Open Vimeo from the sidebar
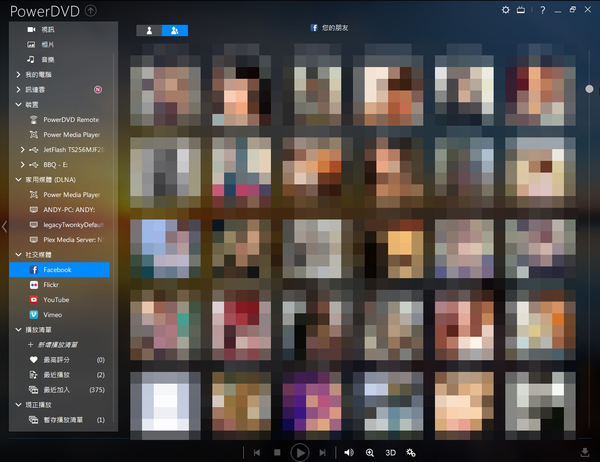This screenshot has height=462, width=600. point(54,314)
